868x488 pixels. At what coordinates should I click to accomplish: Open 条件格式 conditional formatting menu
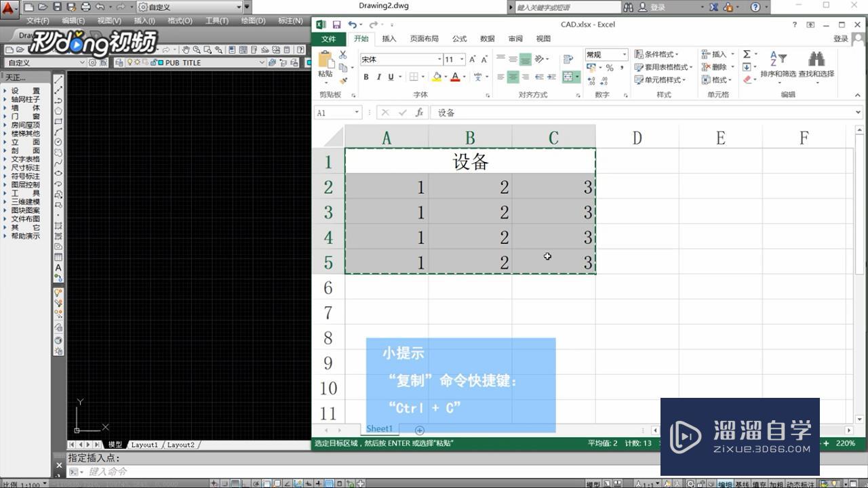tap(656, 54)
